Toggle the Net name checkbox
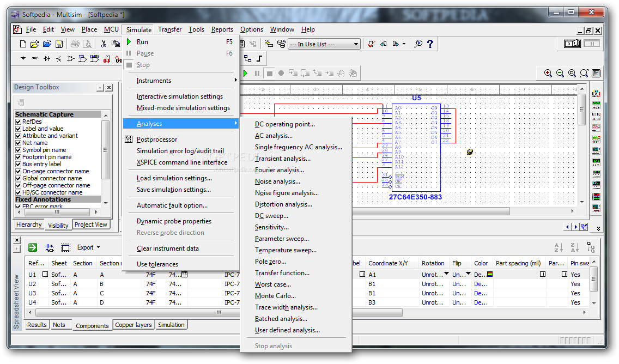The width and height of the screenshot is (619, 364). pos(18,143)
